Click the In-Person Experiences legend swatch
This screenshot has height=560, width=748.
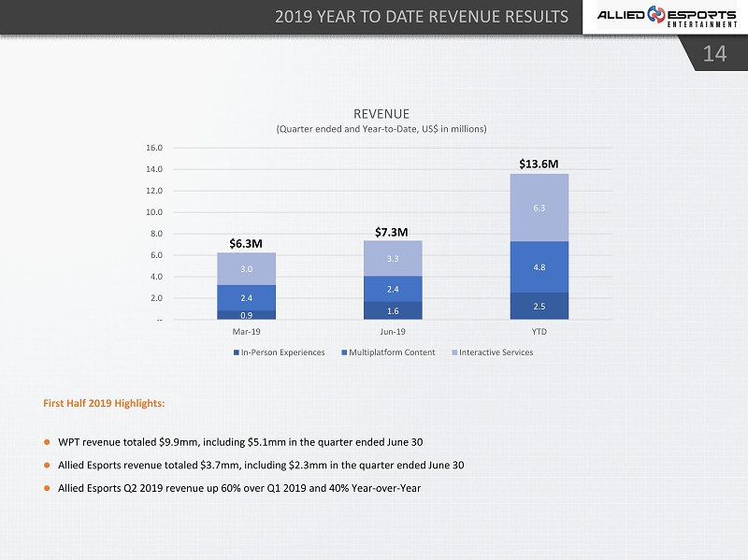click(x=237, y=352)
